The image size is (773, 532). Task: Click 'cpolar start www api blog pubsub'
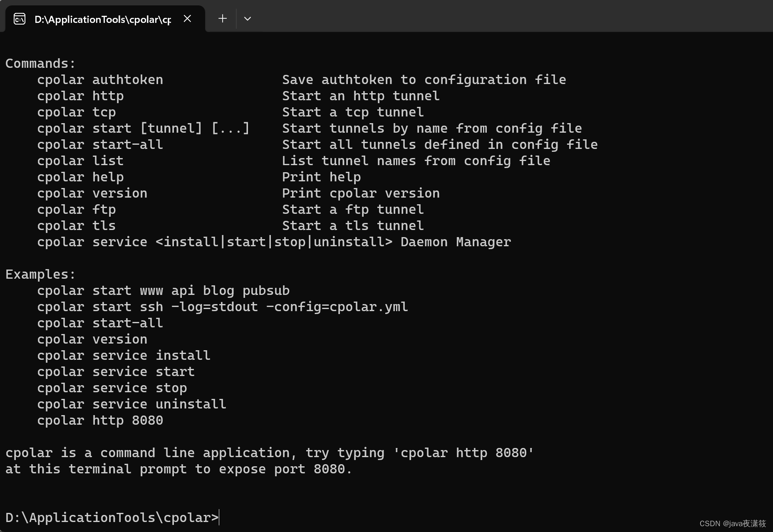click(x=163, y=291)
